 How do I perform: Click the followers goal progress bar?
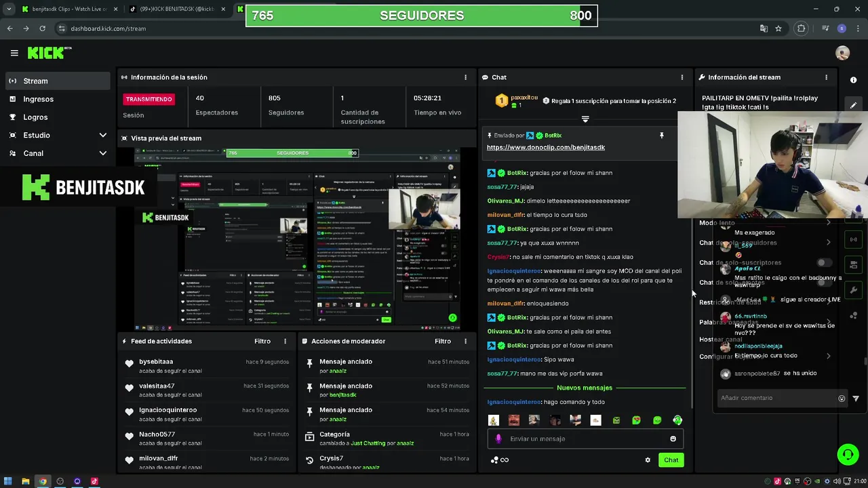[421, 16]
